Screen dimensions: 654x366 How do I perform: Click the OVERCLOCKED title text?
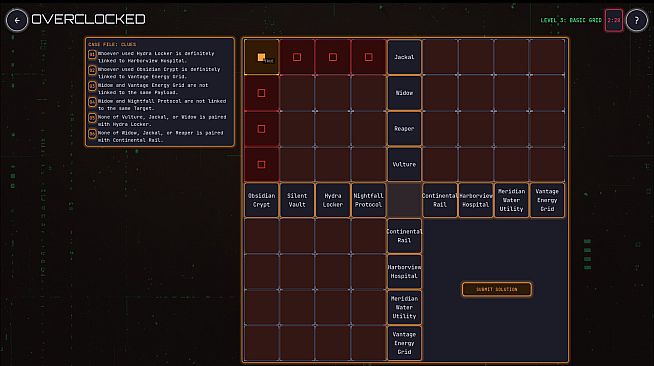coord(88,19)
